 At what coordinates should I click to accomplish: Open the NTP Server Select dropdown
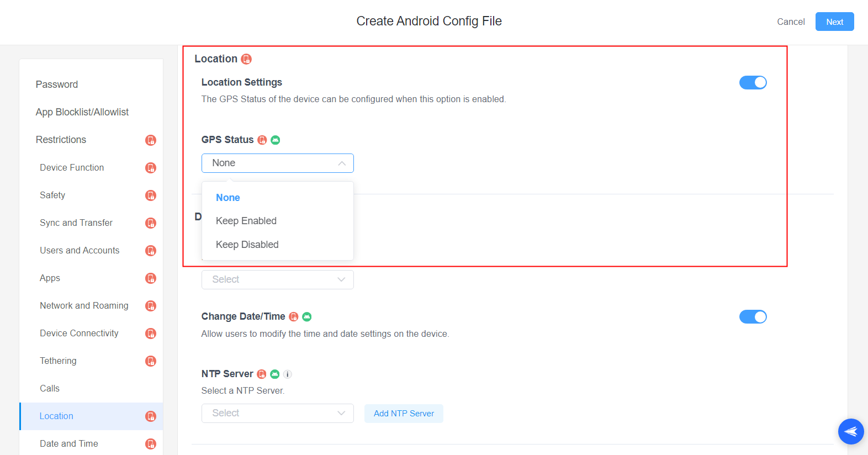[x=277, y=413]
